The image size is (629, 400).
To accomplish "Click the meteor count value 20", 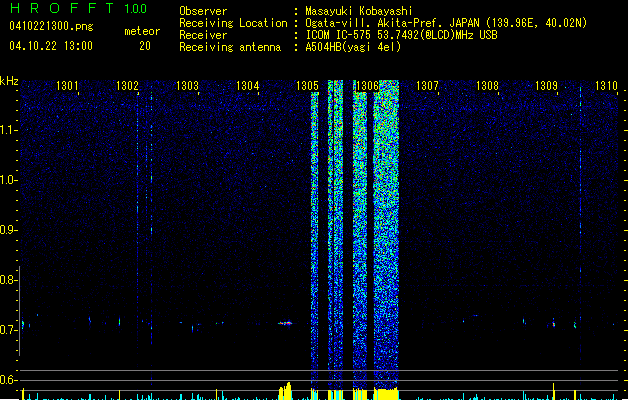I will point(145,46).
